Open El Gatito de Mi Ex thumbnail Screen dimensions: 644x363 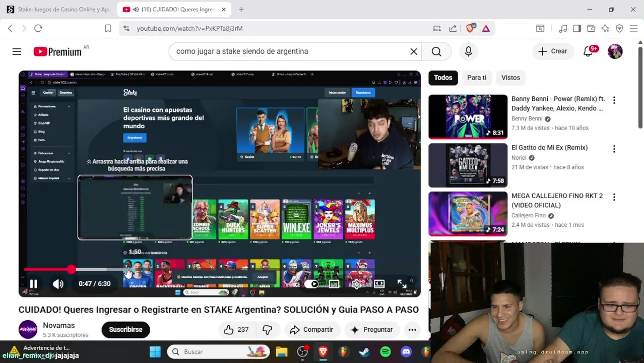[x=468, y=165]
